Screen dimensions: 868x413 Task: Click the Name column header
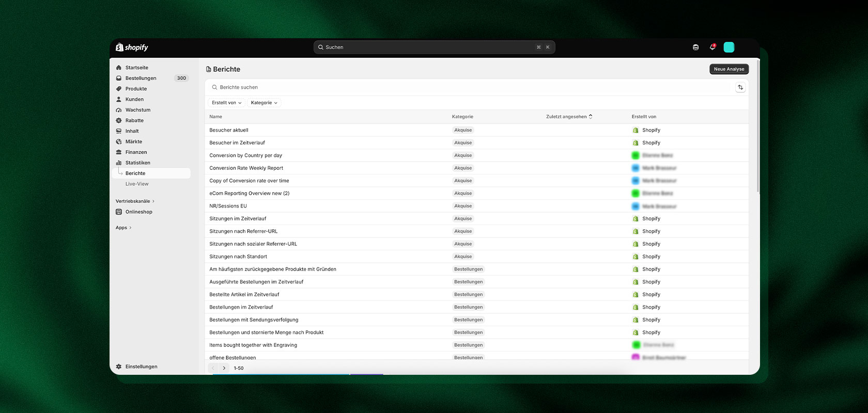pyautogui.click(x=215, y=117)
